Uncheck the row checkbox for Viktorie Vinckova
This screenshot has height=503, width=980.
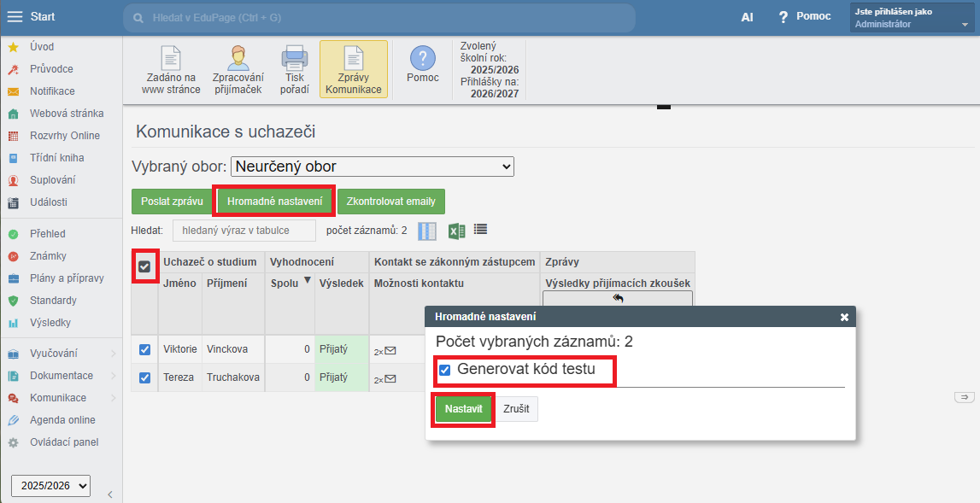click(144, 349)
